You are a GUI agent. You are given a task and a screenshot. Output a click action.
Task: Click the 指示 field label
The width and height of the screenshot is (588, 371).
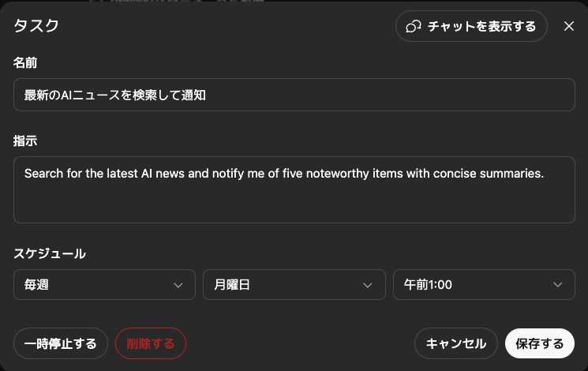[x=25, y=141]
